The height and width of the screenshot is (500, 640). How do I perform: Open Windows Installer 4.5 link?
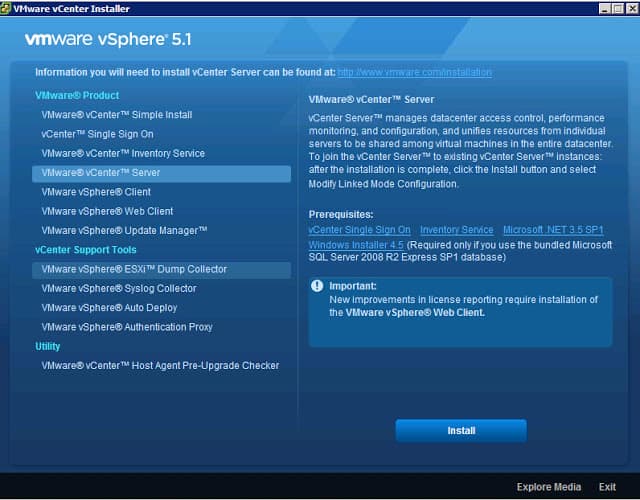point(356,245)
